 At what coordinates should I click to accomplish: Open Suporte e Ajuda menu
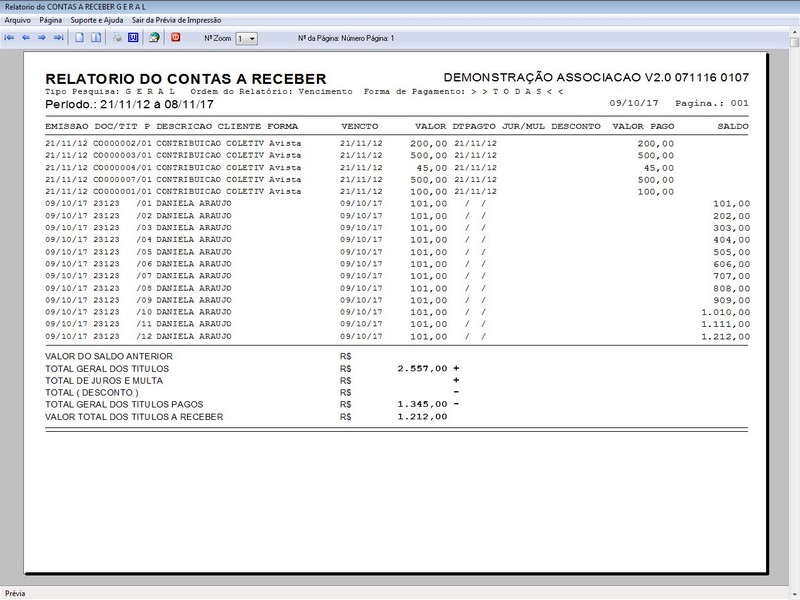[97, 20]
